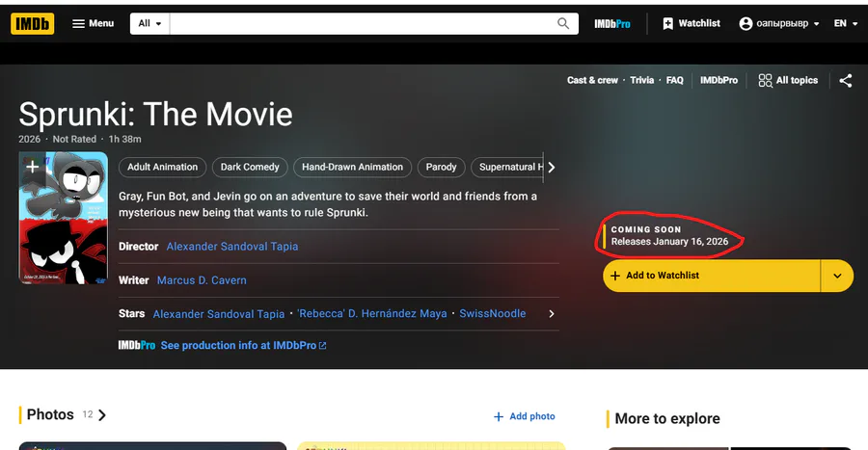Click the 2026 release year link

pos(29,140)
